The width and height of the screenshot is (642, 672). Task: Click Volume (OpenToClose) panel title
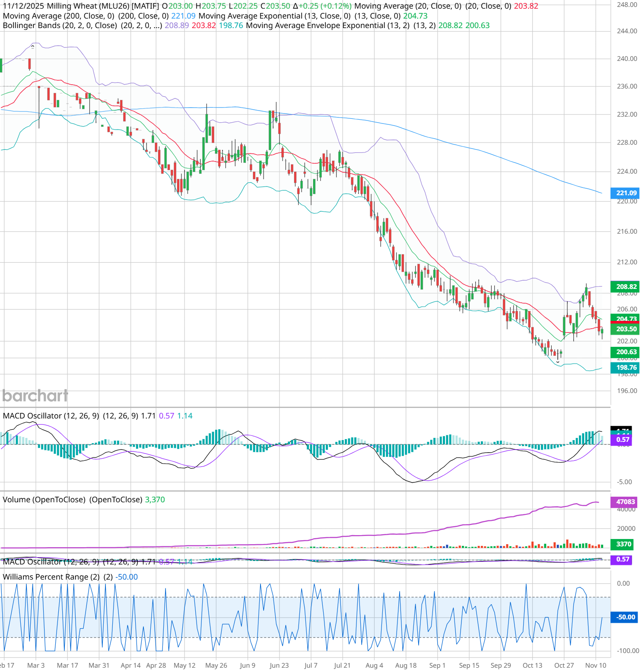44,500
